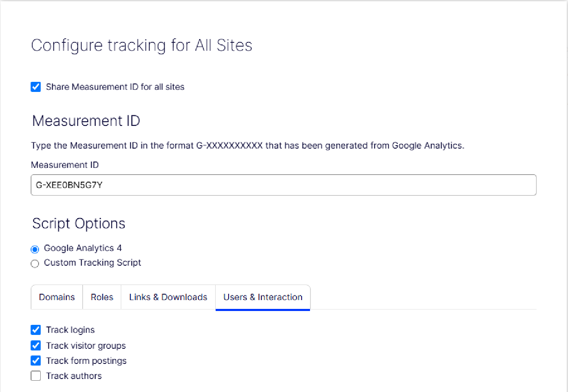
Task: Disable the Track logins checkbox
Action: tap(36, 330)
